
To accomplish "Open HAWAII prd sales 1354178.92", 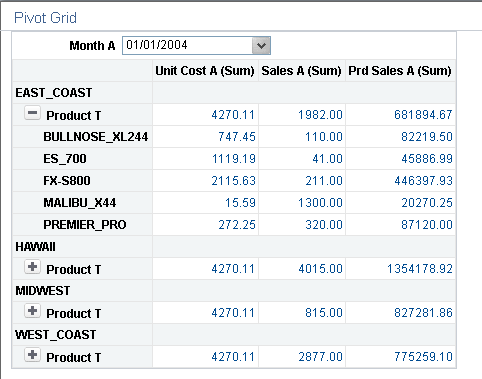I will coord(420,269).
